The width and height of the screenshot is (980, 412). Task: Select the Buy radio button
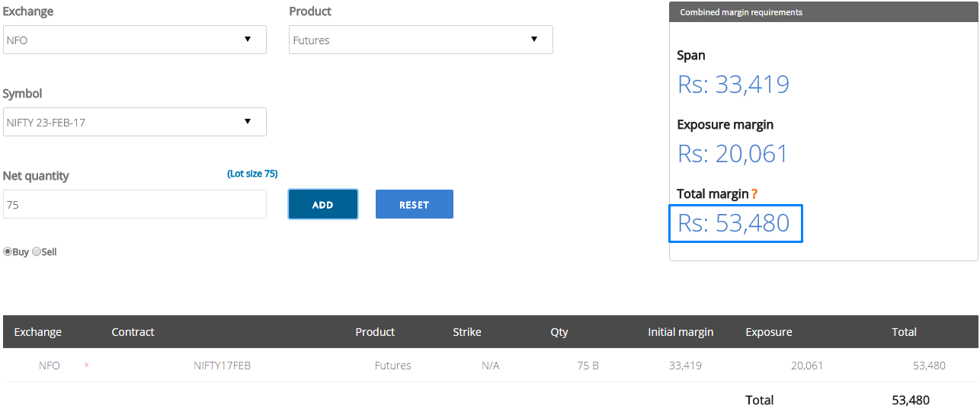coord(8,251)
